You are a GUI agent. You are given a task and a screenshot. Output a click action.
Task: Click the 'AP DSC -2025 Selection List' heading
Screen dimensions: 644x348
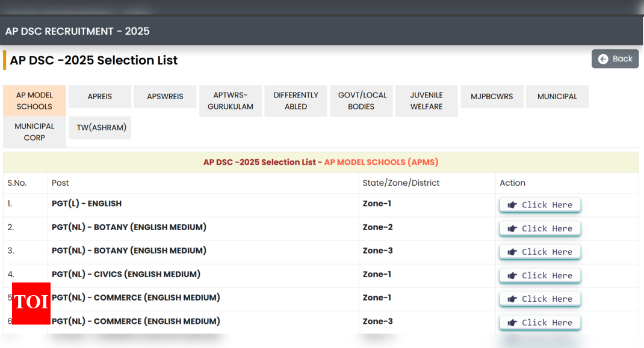coord(94,60)
